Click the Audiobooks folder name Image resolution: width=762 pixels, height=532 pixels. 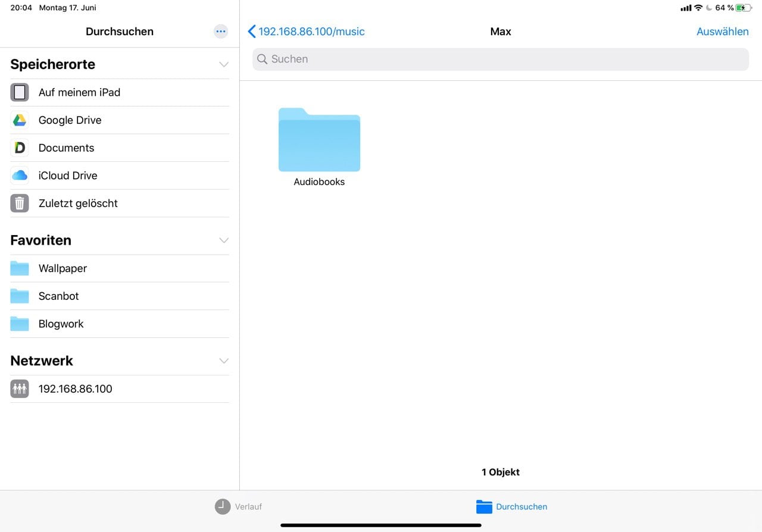319,182
